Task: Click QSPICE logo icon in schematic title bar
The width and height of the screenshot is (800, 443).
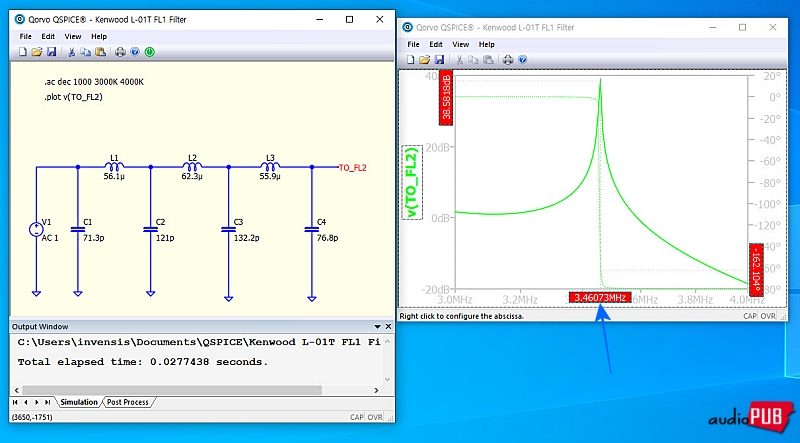Action: 20,19
